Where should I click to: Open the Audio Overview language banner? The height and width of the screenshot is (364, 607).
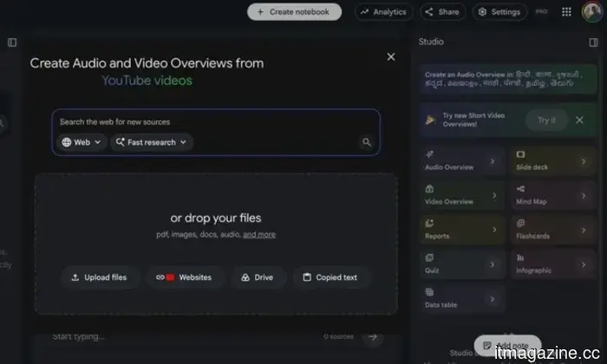coord(508,79)
